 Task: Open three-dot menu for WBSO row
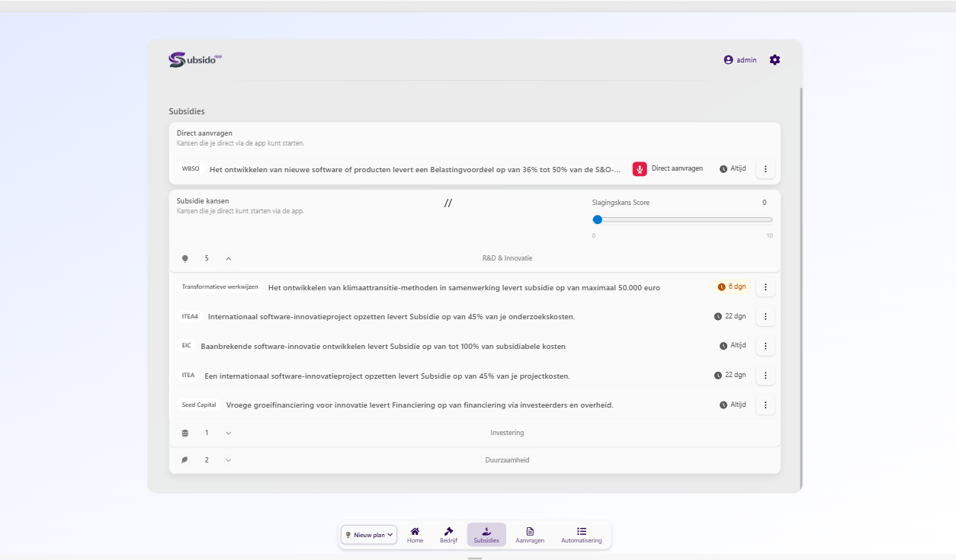coord(765,169)
